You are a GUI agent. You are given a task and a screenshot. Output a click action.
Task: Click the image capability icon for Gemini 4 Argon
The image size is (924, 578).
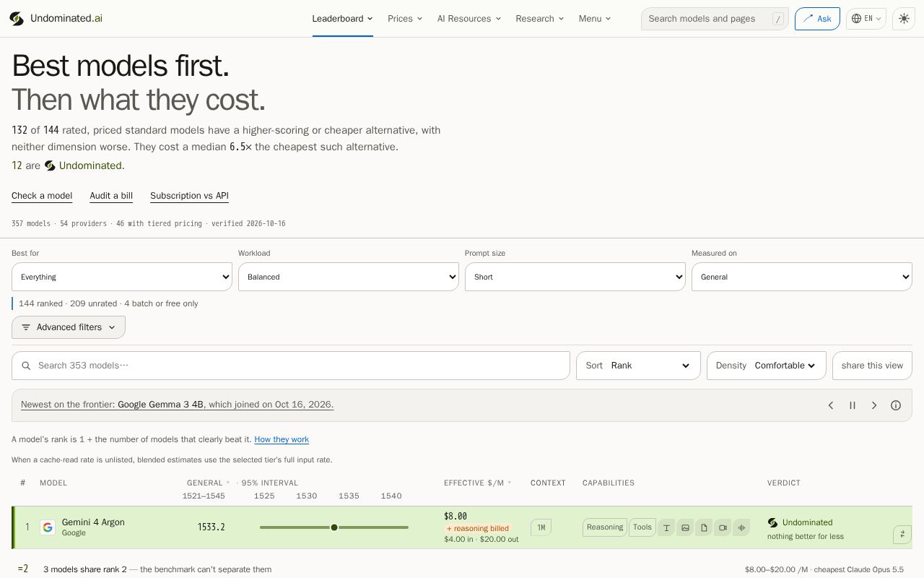click(685, 527)
